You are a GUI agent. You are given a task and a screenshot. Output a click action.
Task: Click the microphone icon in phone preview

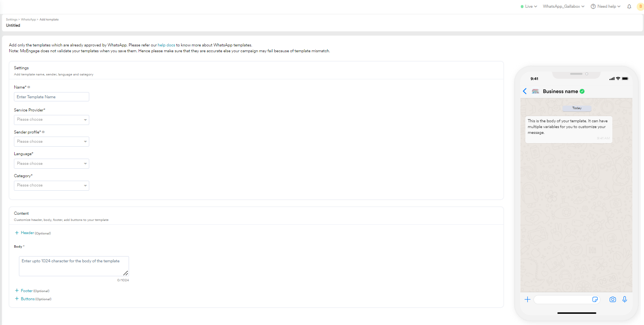625,299
